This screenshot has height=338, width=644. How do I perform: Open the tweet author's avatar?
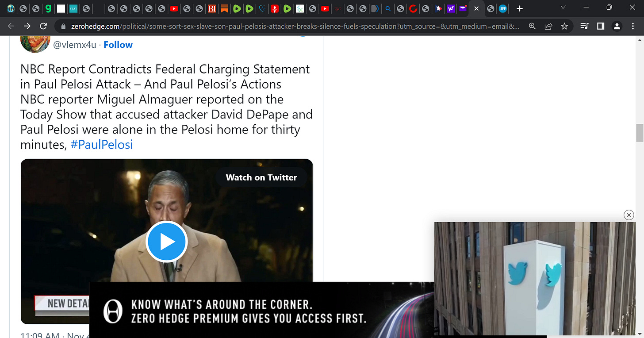[35, 44]
